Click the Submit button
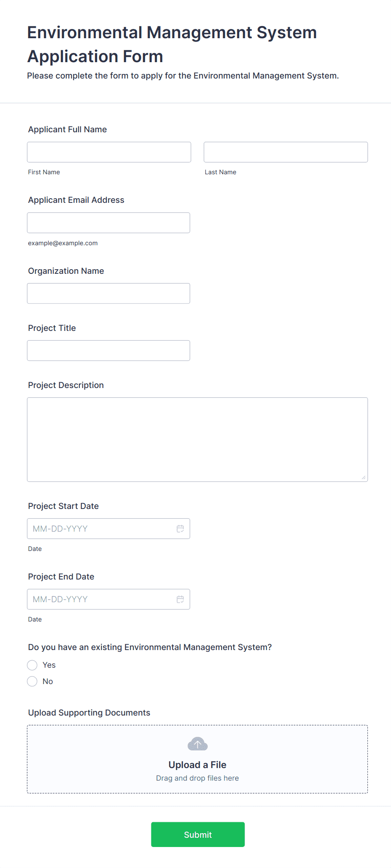 point(198,834)
